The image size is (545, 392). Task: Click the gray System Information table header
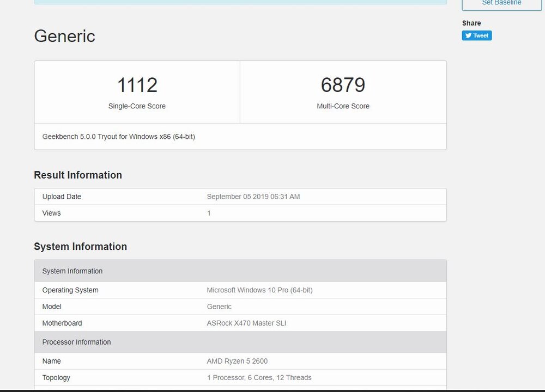click(x=240, y=271)
